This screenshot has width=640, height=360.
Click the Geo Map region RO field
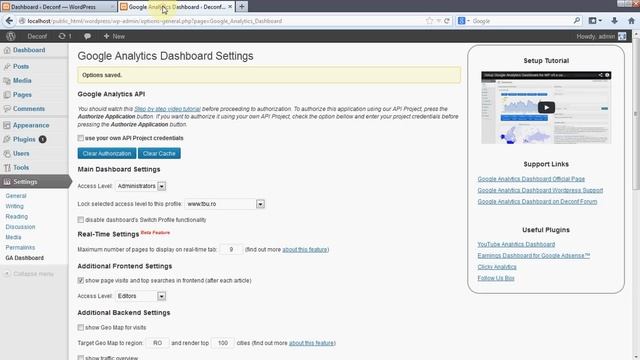coord(158,343)
